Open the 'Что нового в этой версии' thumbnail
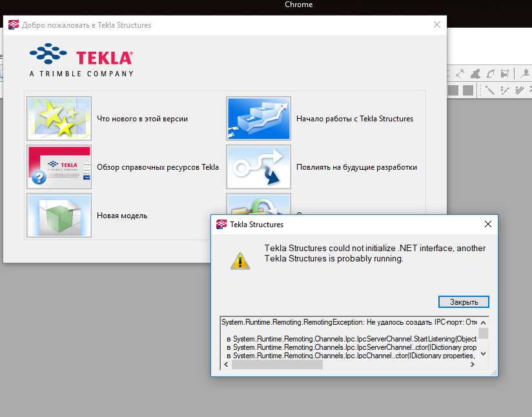Screen dimensions: 532x417 point(59,118)
